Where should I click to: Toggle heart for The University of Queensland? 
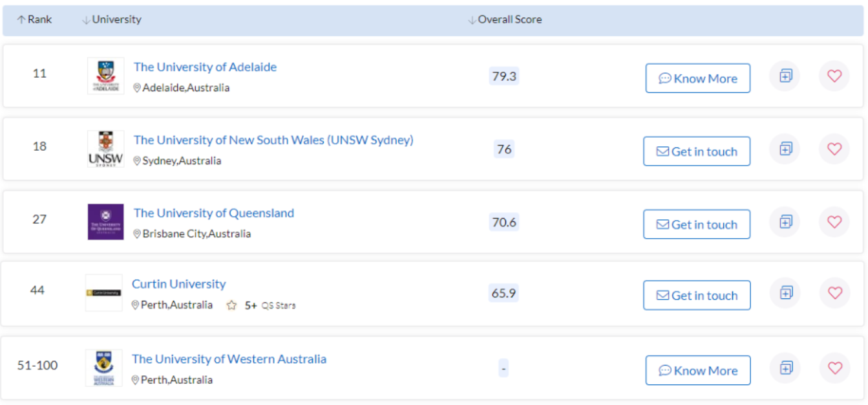pyautogui.click(x=834, y=223)
